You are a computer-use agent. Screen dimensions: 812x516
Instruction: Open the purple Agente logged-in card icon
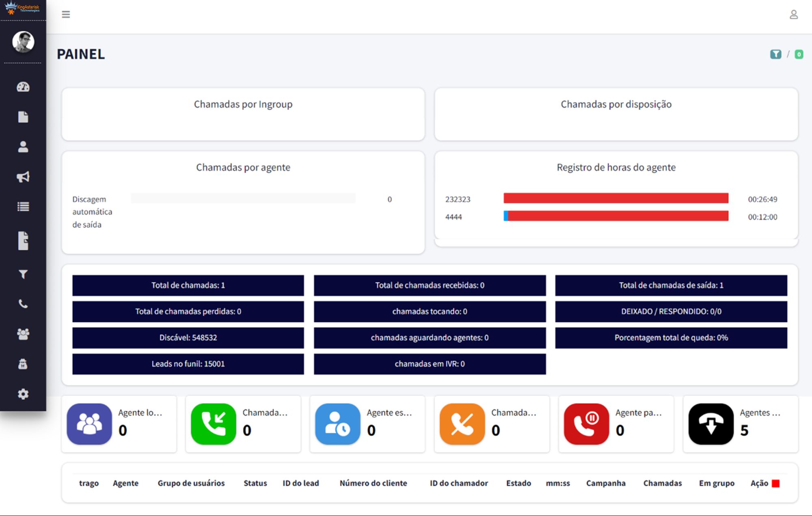click(89, 424)
